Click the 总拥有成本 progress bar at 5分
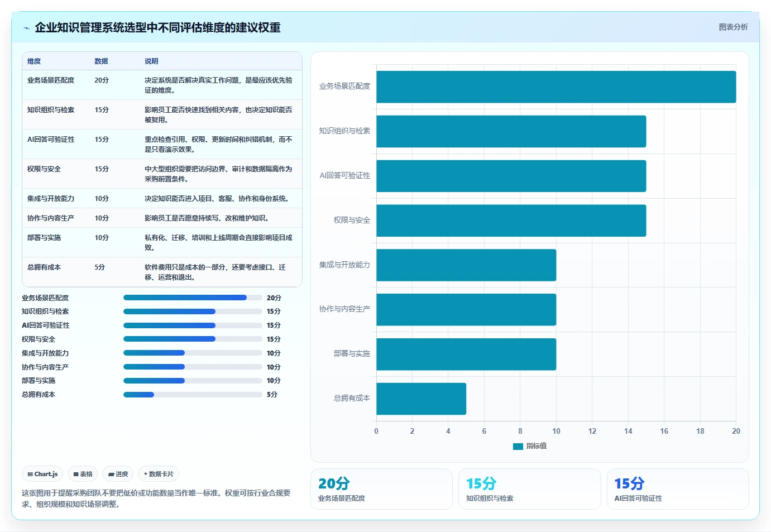771x532 pixels. 193,395
